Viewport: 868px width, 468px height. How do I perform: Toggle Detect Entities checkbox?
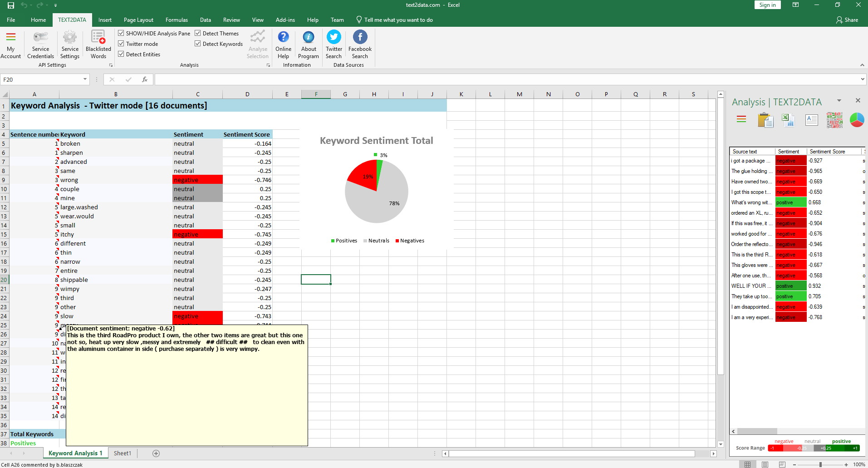point(121,54)
